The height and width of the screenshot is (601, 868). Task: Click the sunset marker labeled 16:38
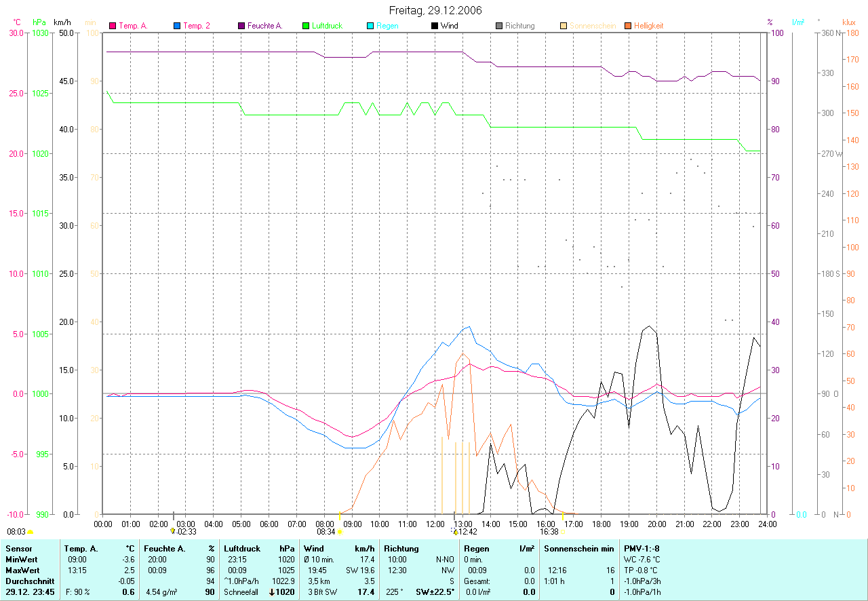tap(564, 532)
